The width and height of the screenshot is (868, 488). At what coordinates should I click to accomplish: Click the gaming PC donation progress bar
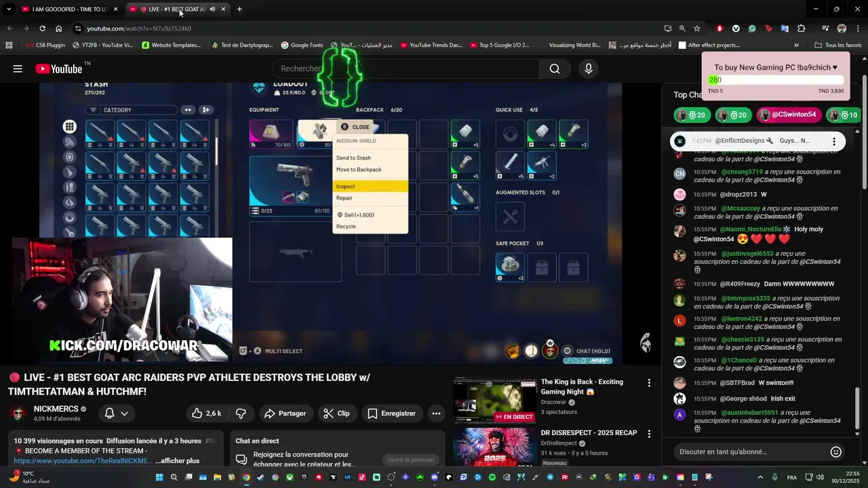click(x=776, y=80)
